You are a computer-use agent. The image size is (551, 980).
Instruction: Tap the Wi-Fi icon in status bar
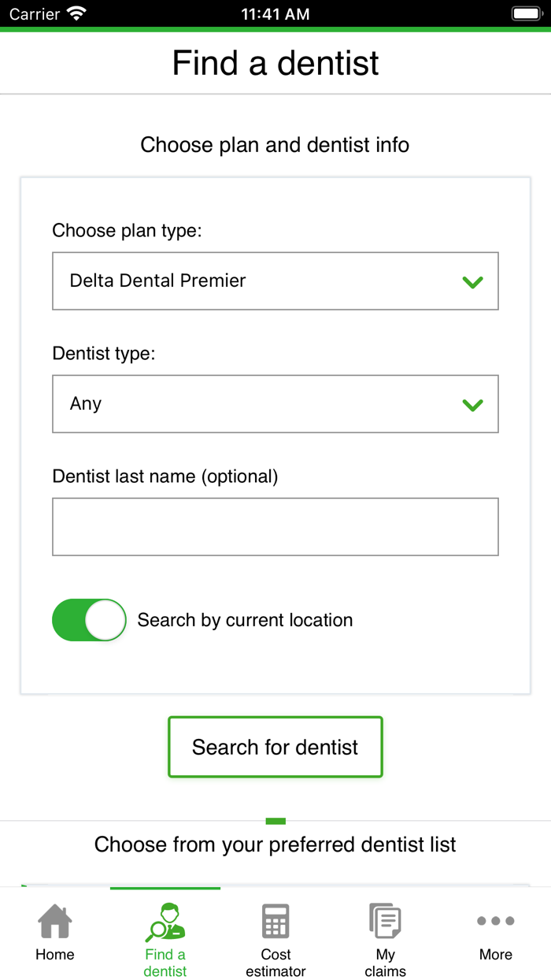coord(76,13)
